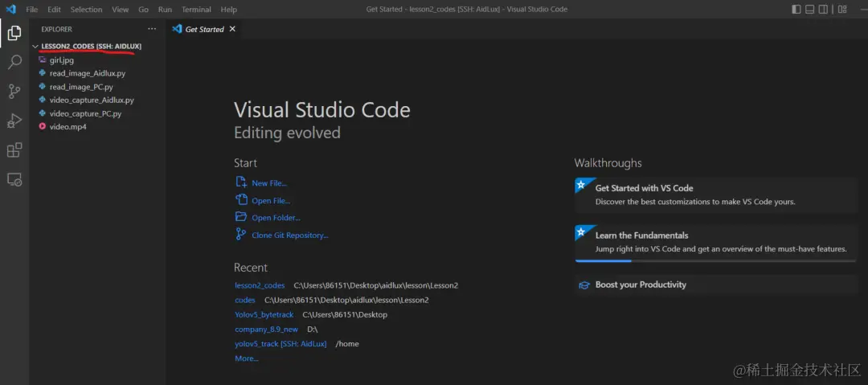
Task: Click the EXPLORER panel title
Action: (x=56, y=30)
